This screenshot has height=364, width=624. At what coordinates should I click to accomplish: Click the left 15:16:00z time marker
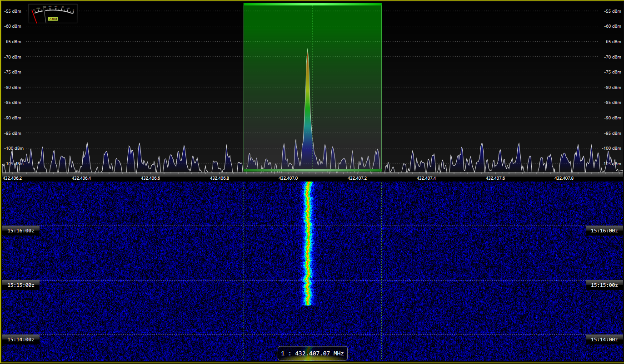coord(21,231)
